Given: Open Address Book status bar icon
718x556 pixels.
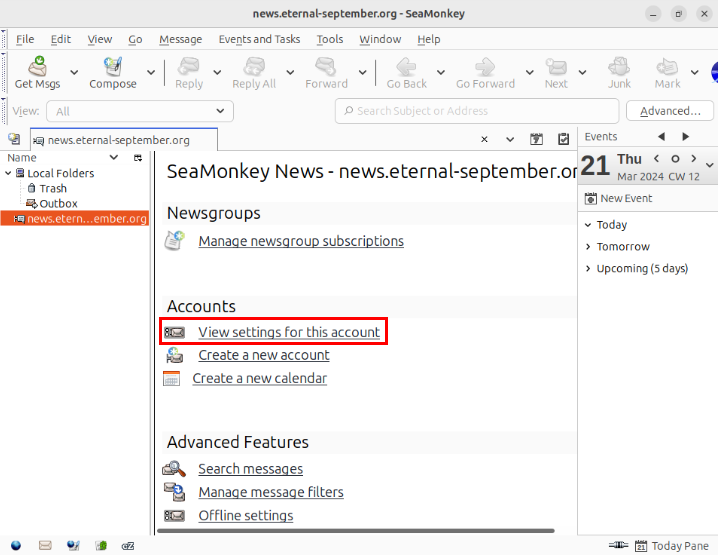Looking at the screenshot, I should [x=101, y=545].
